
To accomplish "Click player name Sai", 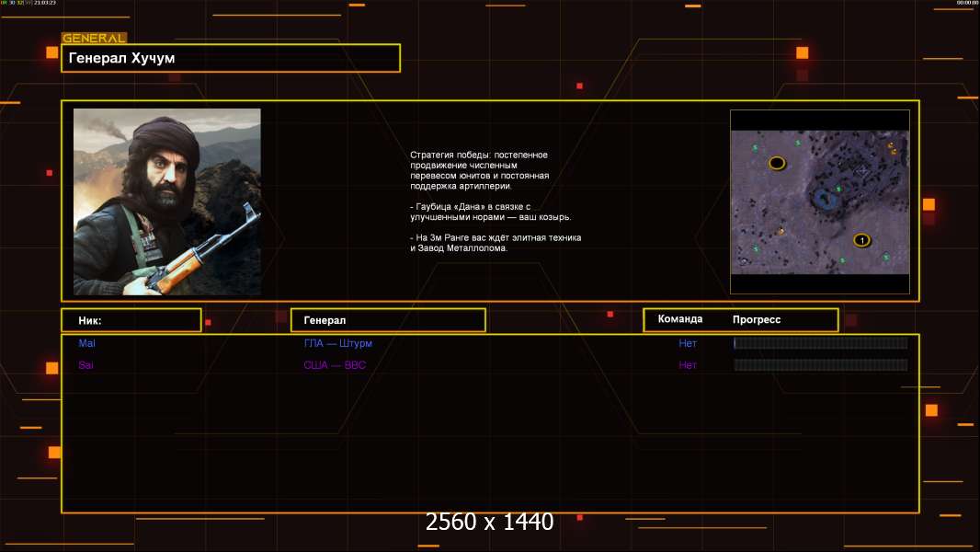I will pos(85,365).
